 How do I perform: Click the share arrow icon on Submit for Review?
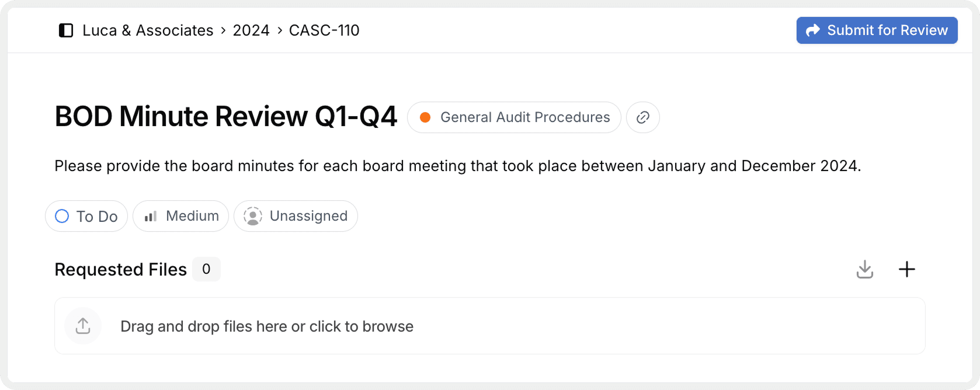[813, 30]
